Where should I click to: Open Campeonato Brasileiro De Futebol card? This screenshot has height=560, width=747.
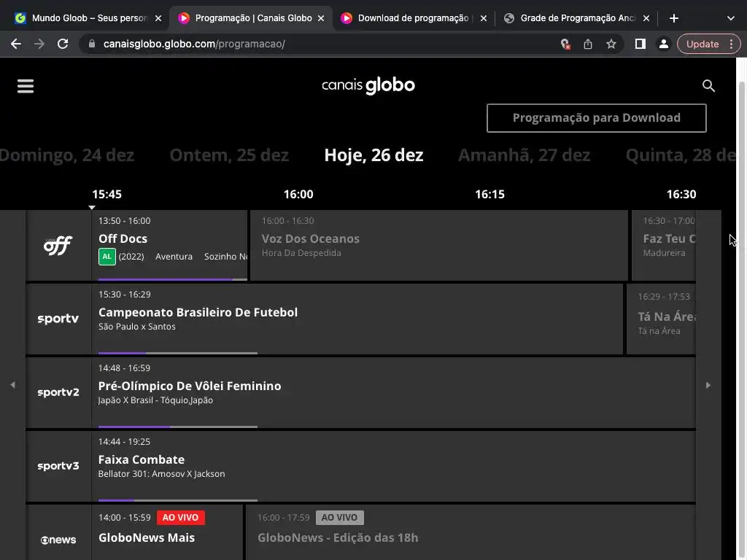357,319
